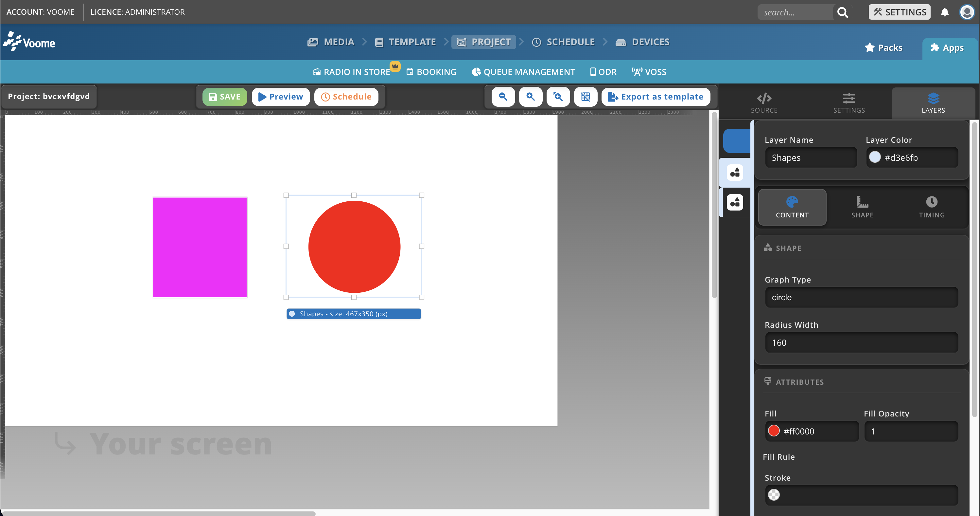Viewport: 980px width, 516px height.
Task: Open the Graph Type dropdown showing circle
Action: (x=861, y=297)
